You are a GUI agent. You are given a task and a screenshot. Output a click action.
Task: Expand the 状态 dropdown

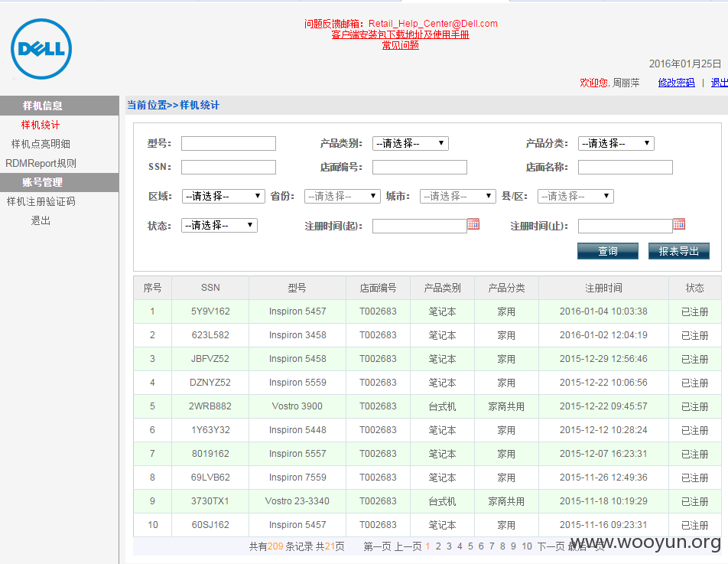(219, 225)
